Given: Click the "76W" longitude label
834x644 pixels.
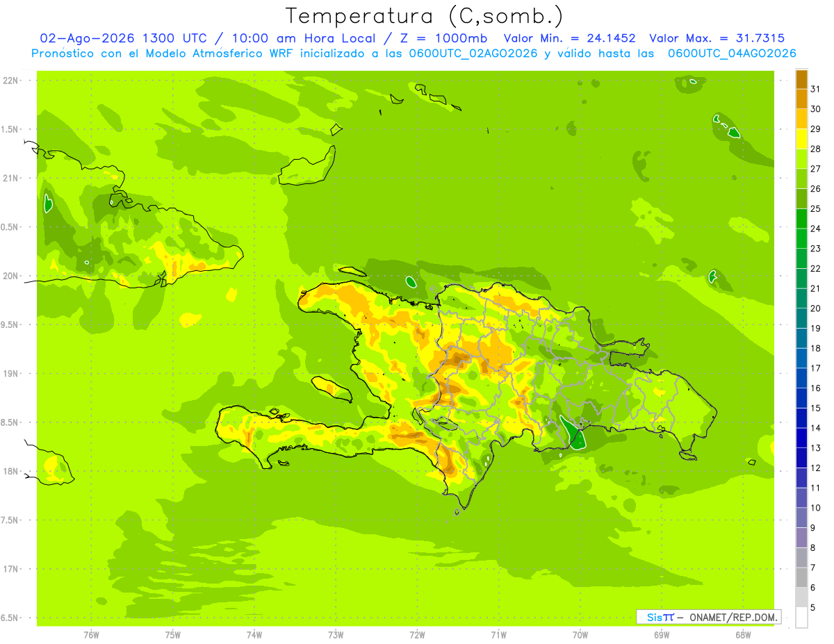Looking at the screenshot, I should click(x=91, y=635).
